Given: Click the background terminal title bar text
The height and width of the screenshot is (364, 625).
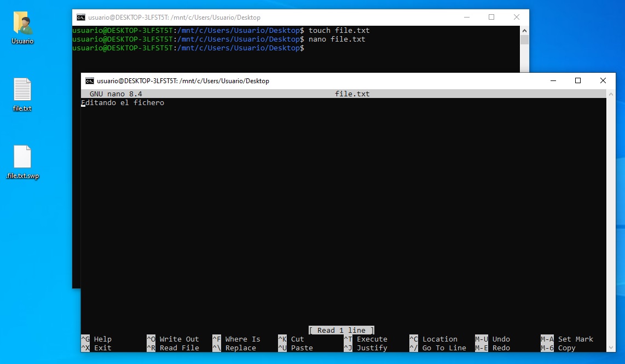Looking at the screenshot, I should tap(174, 18).
